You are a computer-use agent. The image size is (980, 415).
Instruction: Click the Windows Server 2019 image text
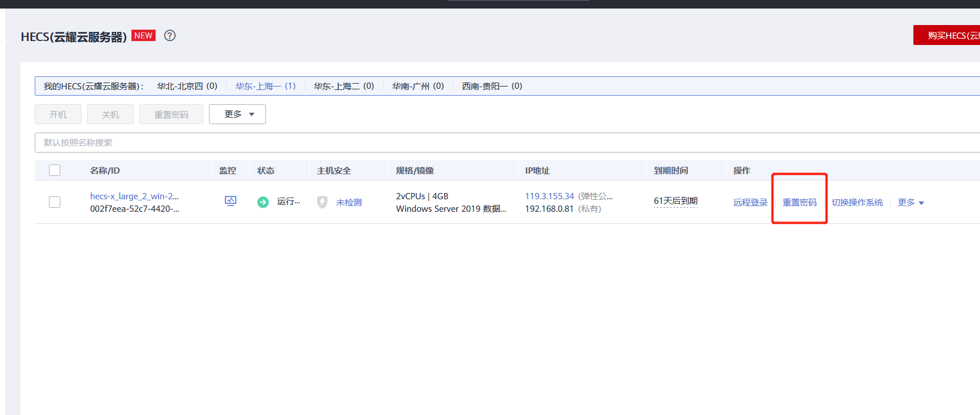pyautogui.click(x=451, y=208)
